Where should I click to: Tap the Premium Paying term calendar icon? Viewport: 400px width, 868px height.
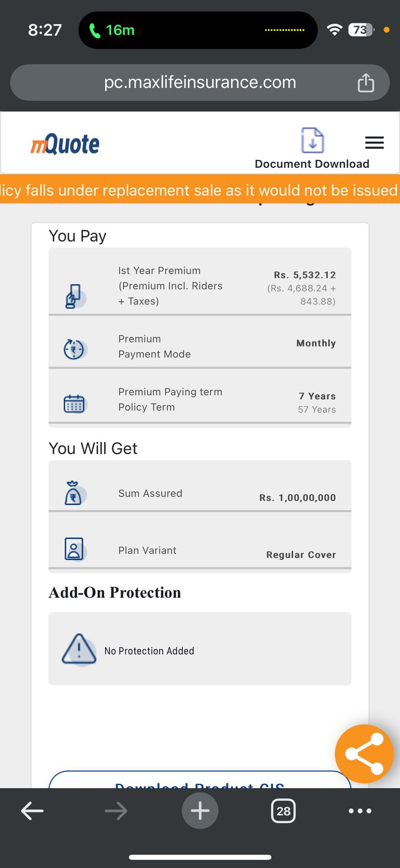[74, 404]
